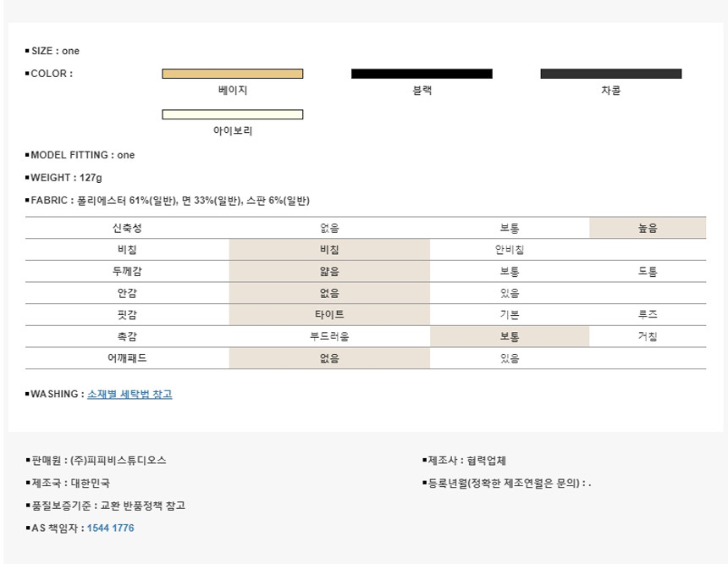
Task: Select the black (블랙) color swatch
Action: click(422, 74)
